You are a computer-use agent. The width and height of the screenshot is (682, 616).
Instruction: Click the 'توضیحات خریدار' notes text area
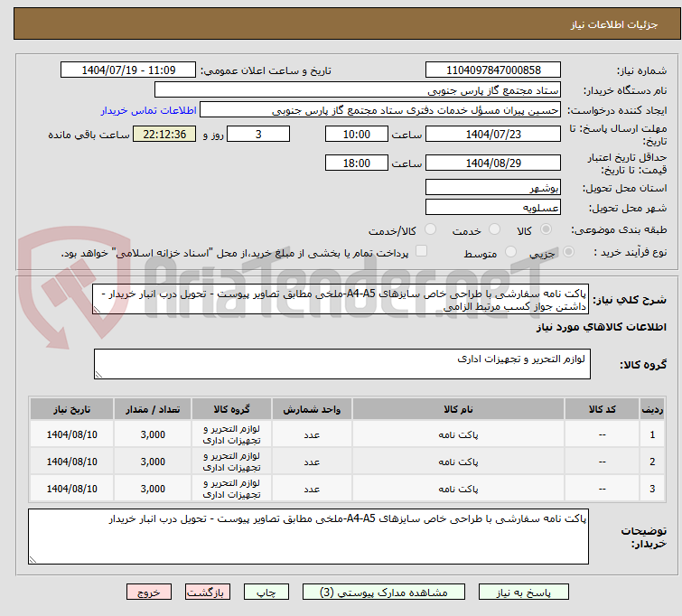click(x=308, y=537)
